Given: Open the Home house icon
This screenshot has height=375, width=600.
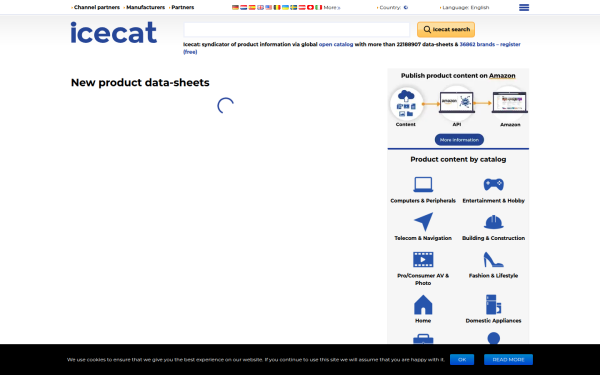Looking at the screenshot, I should coord(423,305).
